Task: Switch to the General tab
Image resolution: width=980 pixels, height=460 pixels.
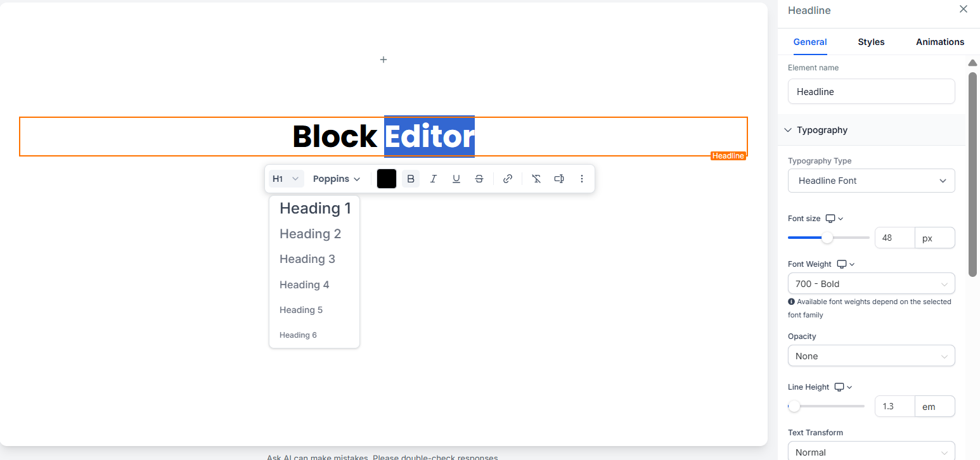Action: 810,42
